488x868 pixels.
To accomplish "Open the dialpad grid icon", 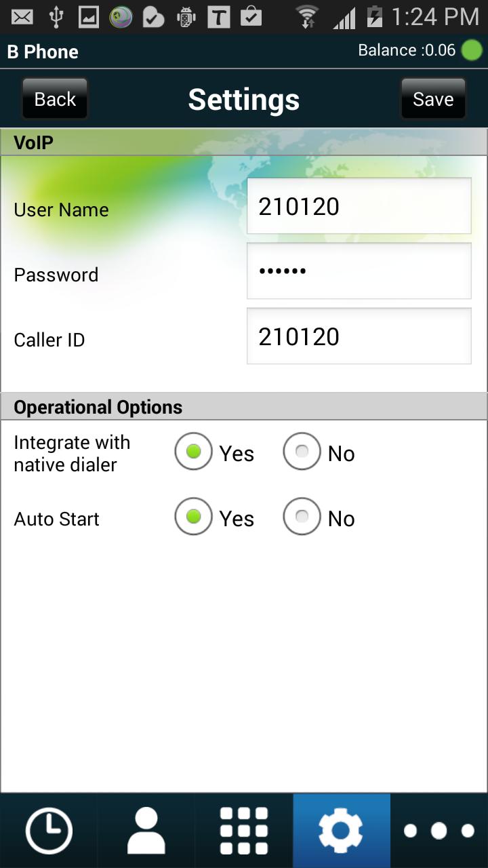I will [x=244, y=831].
